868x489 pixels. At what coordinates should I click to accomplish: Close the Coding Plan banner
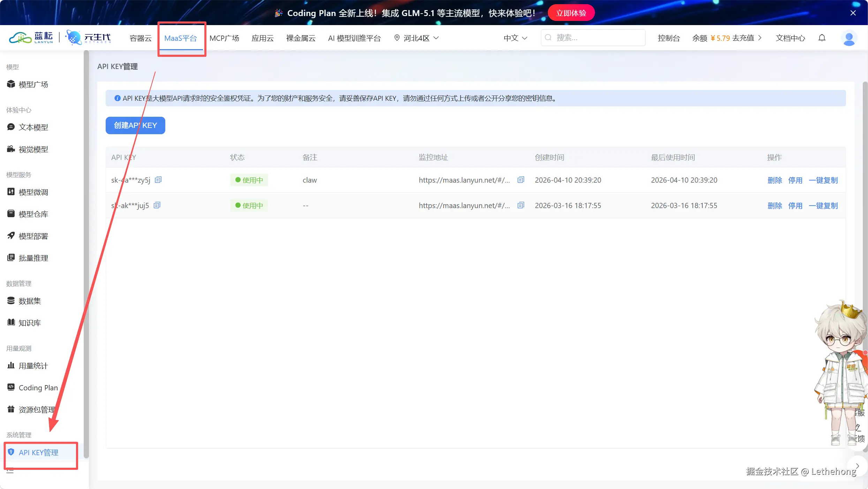click(853, 13)
